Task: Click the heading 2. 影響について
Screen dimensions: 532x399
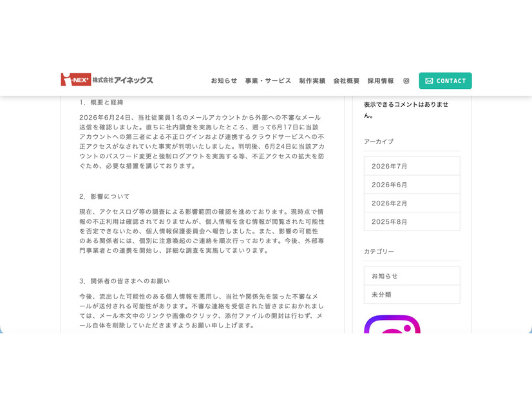Action: click(104, 197)
